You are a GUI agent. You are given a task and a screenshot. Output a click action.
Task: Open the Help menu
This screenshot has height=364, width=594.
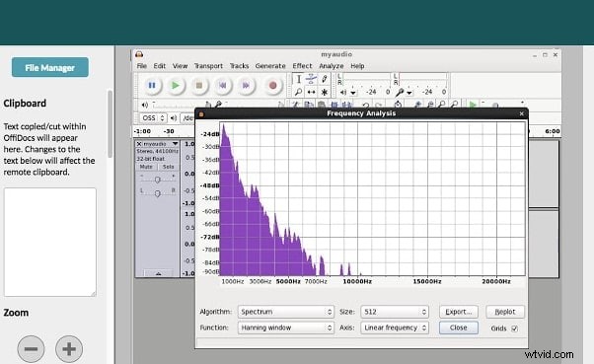point(357,66)
